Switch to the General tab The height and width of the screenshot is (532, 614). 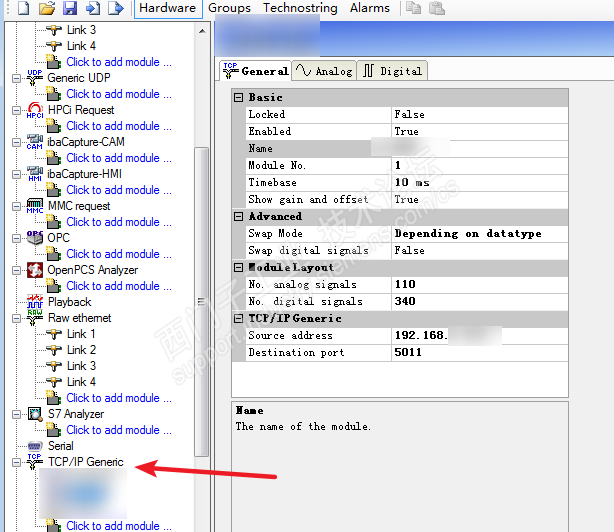[256, 71]
